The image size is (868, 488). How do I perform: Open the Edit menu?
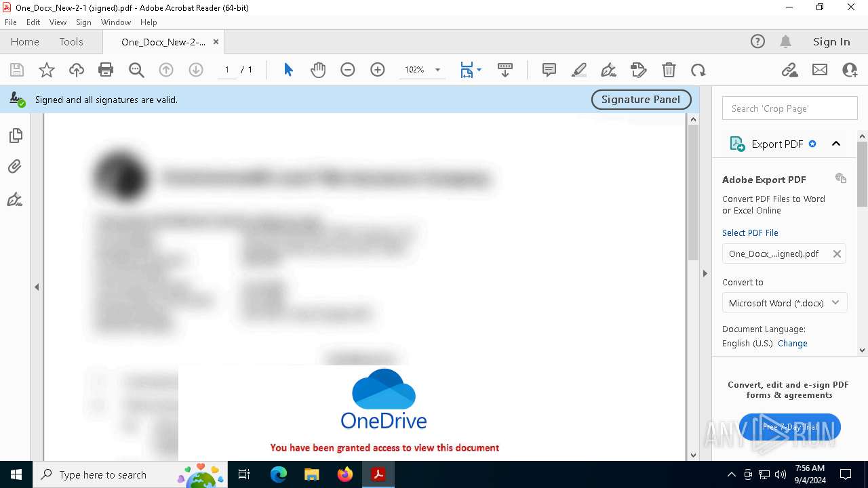coord(33,22)
